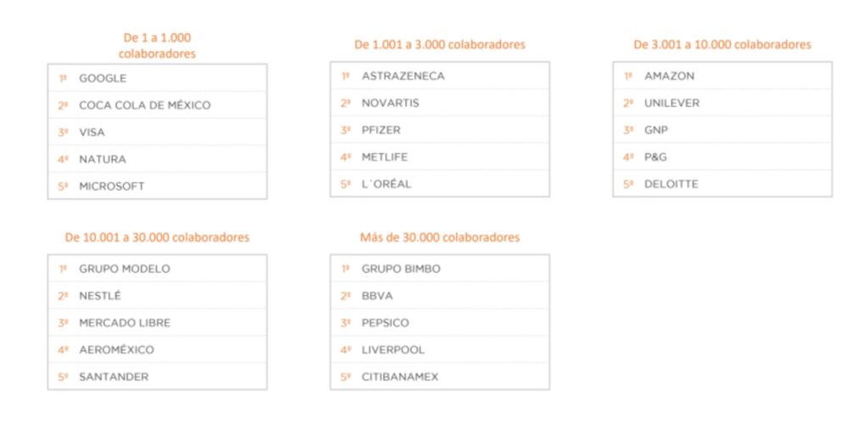Select the GRUPO BIMBO entry

tap(401, 269)
